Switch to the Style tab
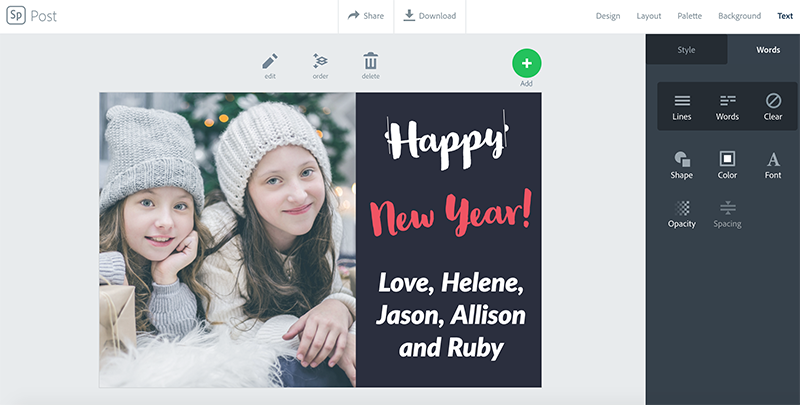This screenshot has height=405, width=800. [686, 49]
